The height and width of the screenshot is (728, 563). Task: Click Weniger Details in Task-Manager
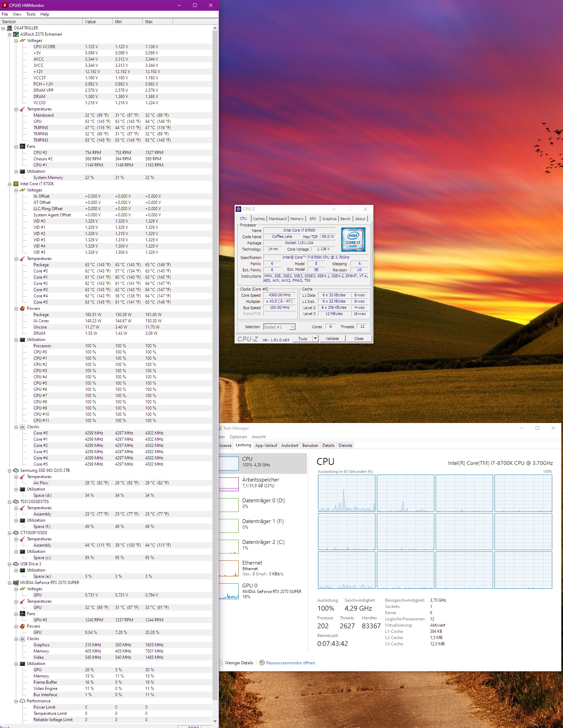click(x=239, y=663)
